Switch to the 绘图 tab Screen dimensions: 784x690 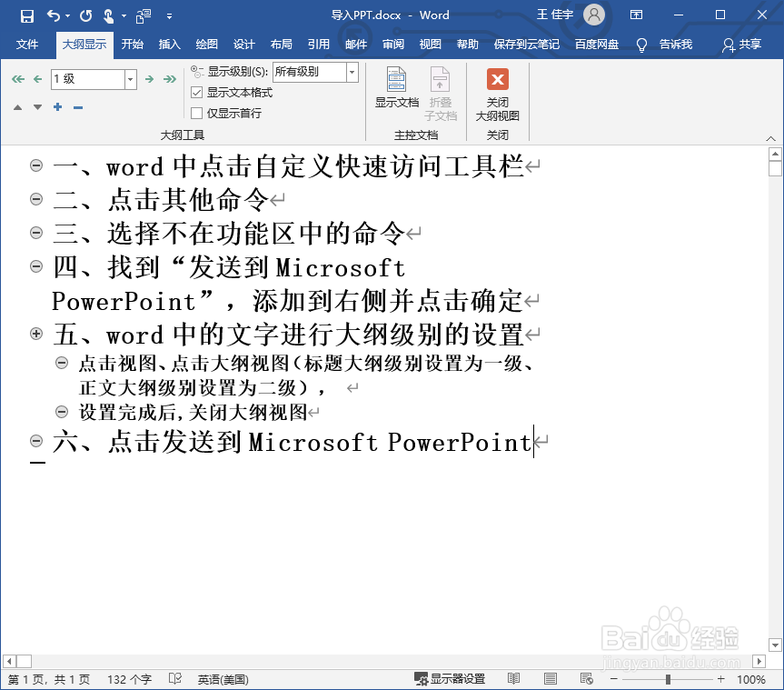coord(206,45)
